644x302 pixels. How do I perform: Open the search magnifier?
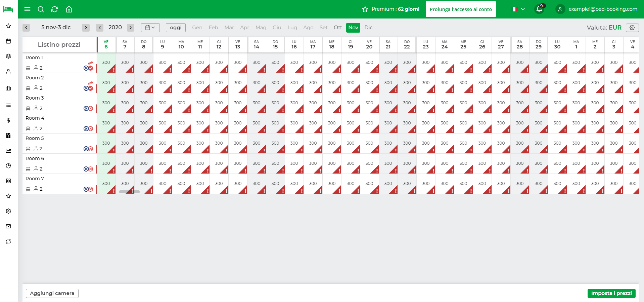coord(41,9)
